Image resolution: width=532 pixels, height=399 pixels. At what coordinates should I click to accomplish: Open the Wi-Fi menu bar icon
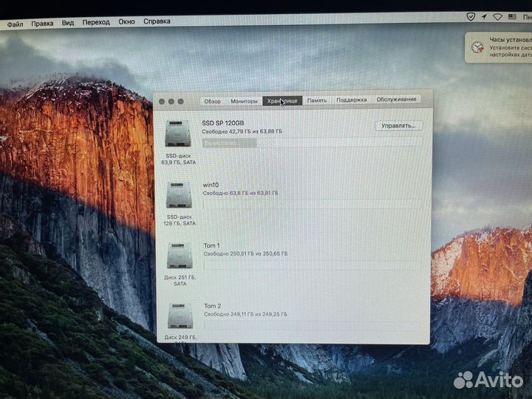[497, 16]
